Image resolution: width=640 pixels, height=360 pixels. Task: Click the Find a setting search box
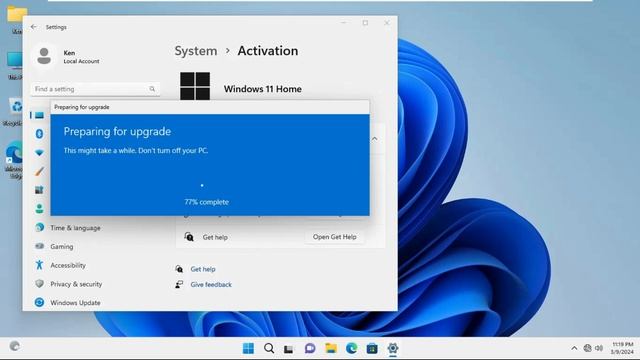pyautogui.click(x=95, y=89)
